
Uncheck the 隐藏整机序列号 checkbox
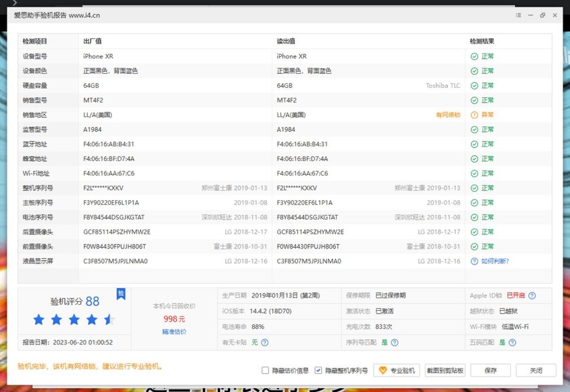pyautogui.click(x=318, y=370)
